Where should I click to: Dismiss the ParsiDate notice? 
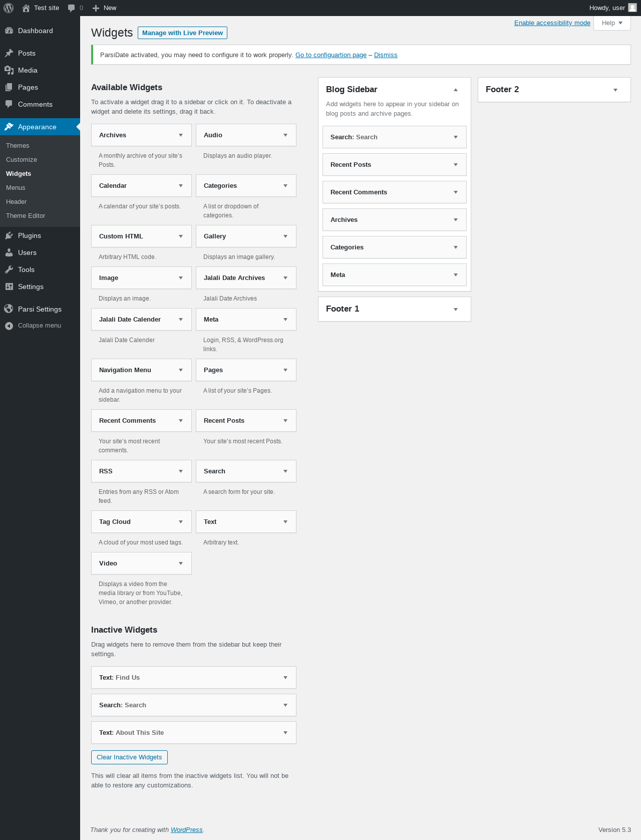(x=386, y=55)
